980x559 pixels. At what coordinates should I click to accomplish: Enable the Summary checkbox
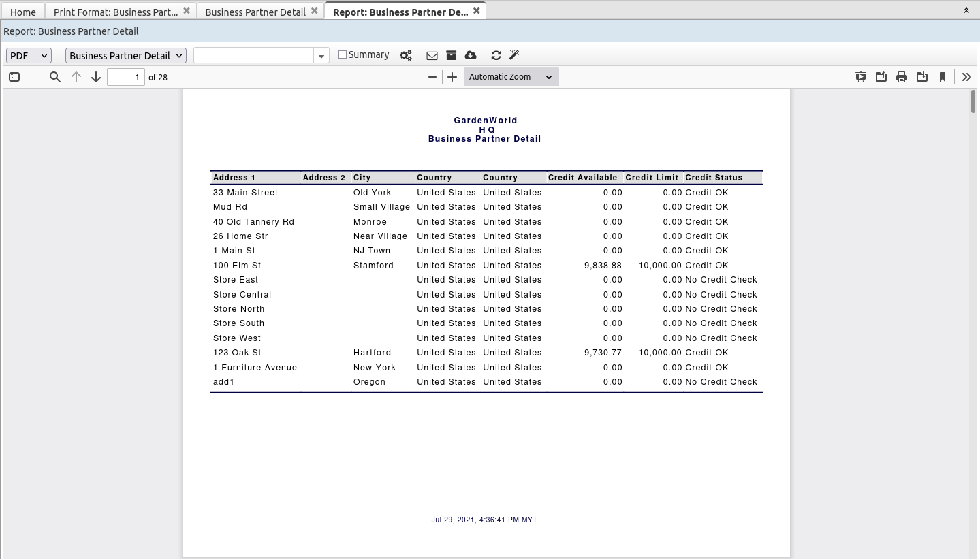(342, 54)
